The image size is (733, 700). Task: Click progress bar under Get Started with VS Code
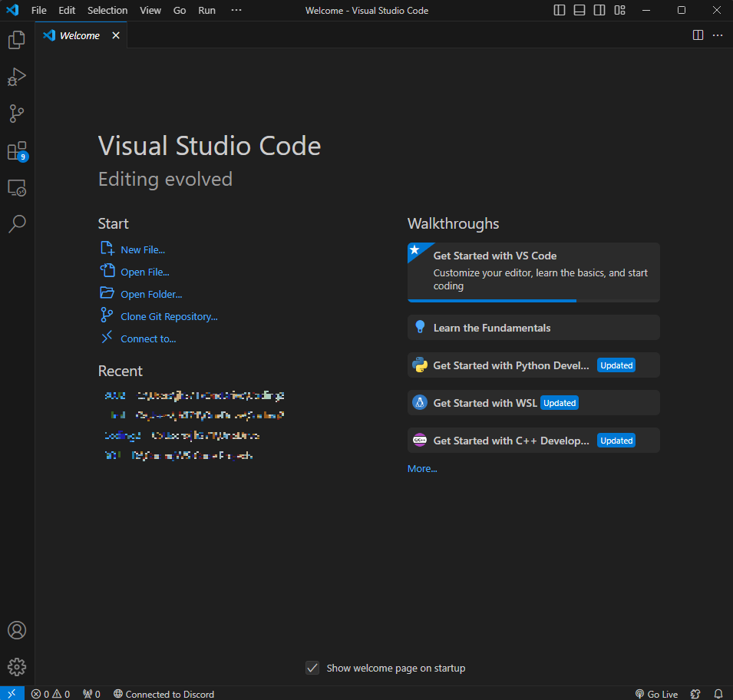point(533,301)
